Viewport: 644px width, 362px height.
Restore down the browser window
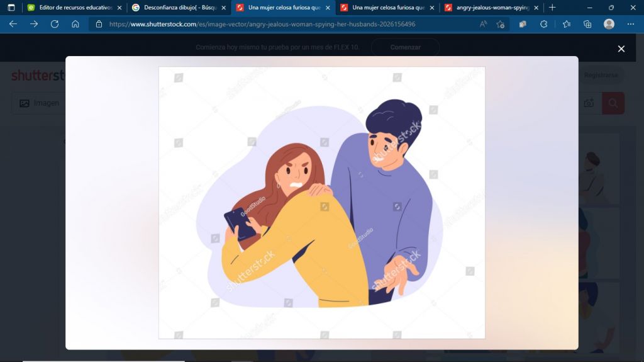(611, 8)
